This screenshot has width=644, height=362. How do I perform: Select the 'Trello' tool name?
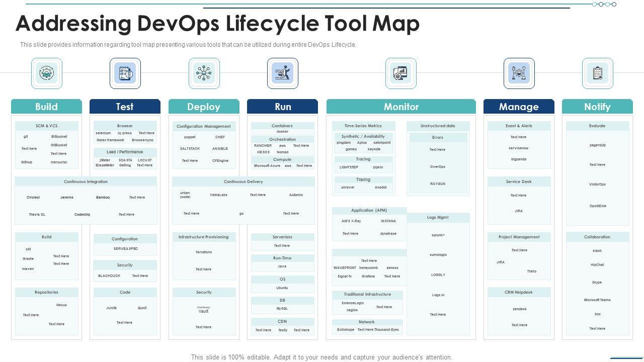click(x=532, y=271)
